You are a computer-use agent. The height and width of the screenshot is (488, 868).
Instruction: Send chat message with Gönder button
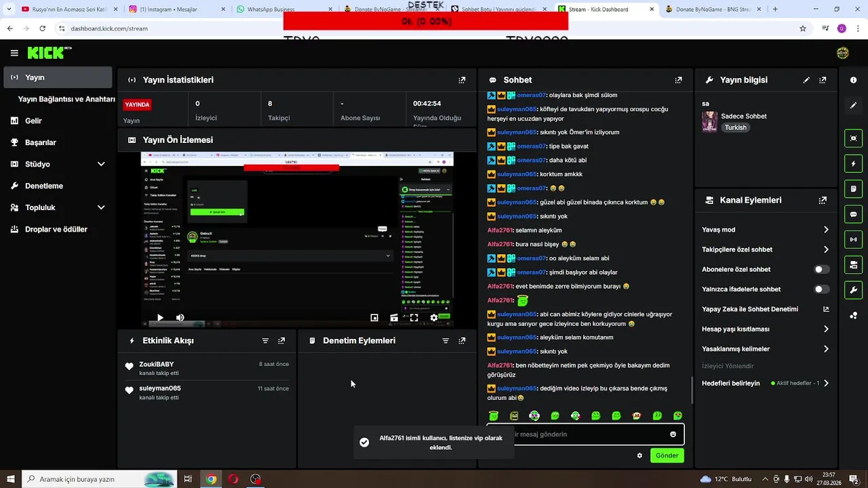pos(667,455)
